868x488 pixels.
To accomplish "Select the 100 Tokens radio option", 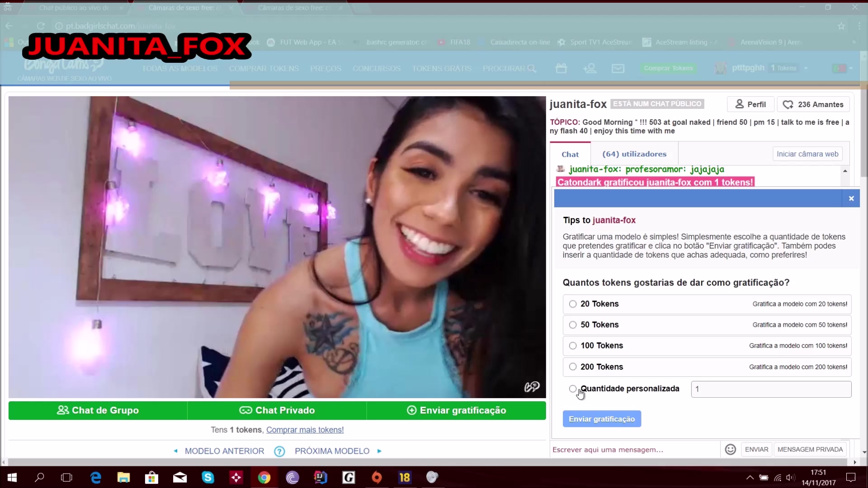I will [x=573, y=346].
